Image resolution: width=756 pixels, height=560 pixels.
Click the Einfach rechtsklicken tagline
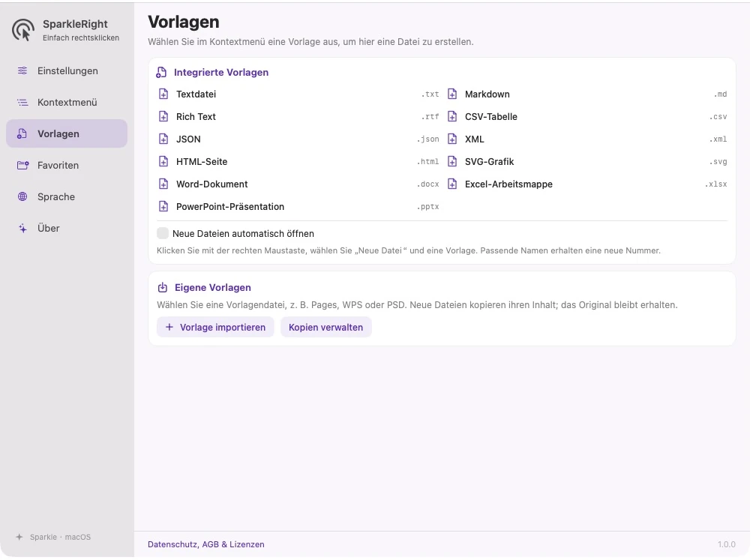tap(81, 38)
